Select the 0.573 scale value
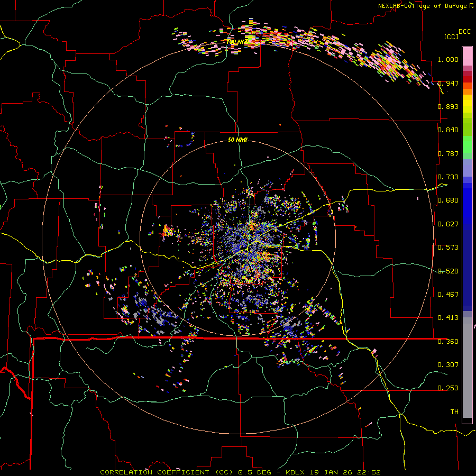The width and height of the screenshot is (476, 476). coord(448,248)
